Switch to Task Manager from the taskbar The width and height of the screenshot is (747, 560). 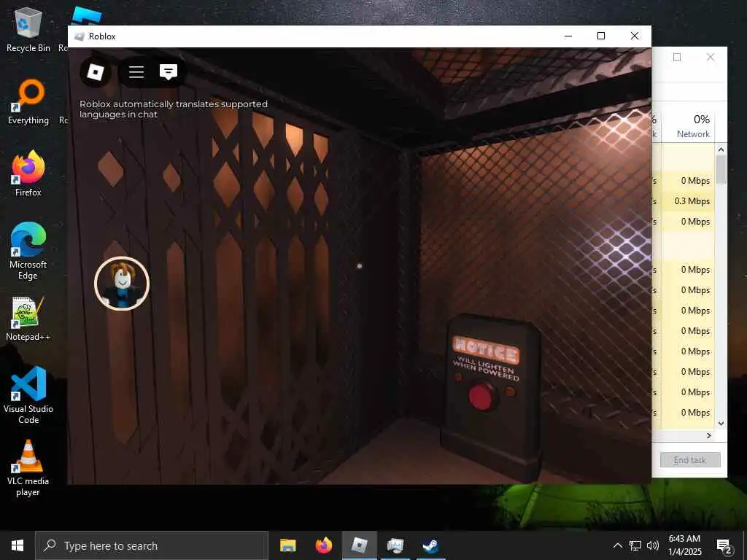coord(395,545)
